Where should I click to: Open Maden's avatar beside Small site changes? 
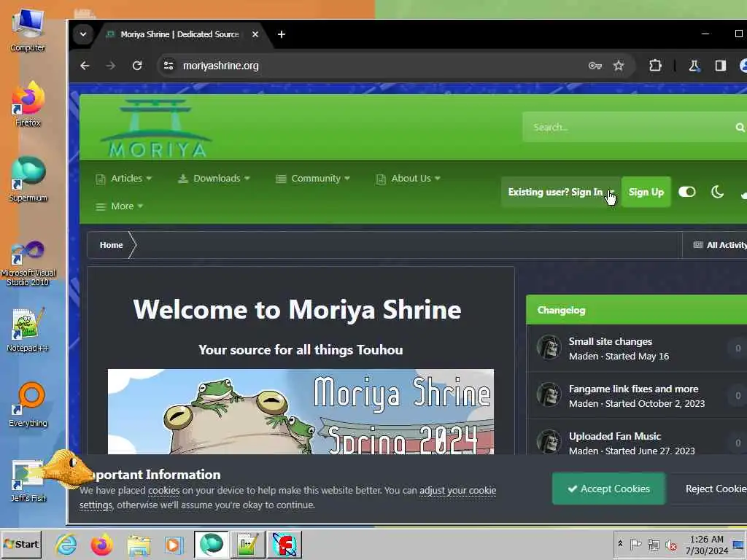[549, 347]
